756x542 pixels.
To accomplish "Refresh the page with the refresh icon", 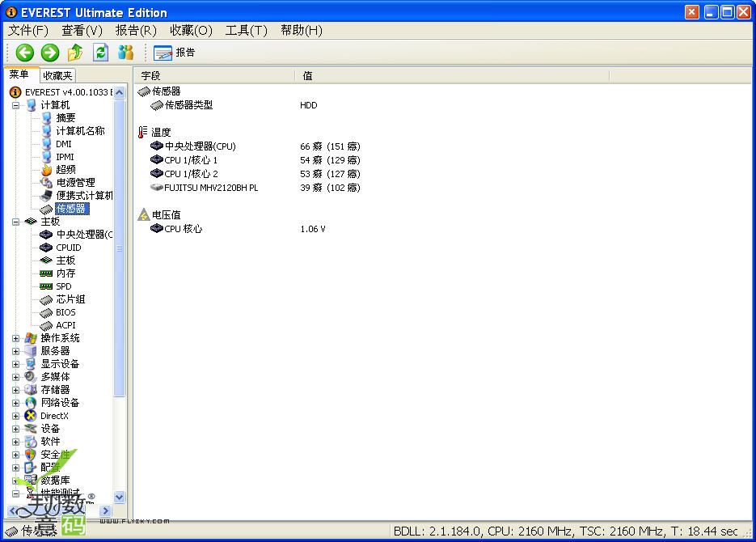I will click(x=100, y=53).
